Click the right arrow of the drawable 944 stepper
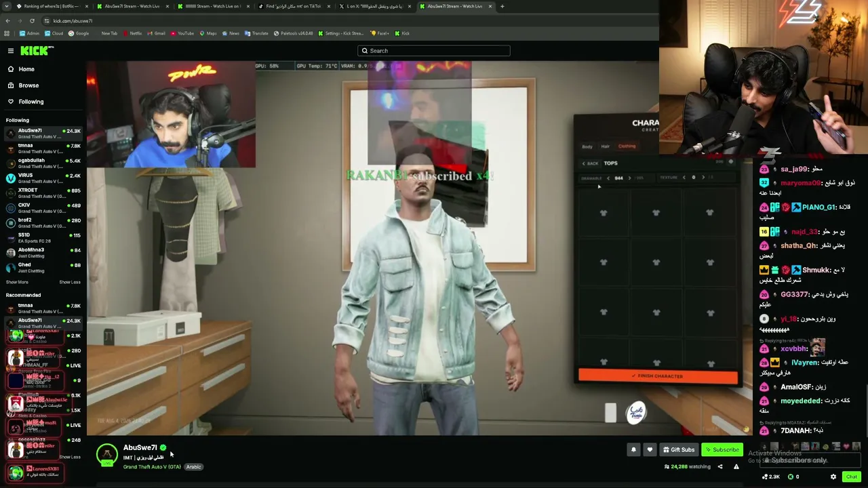The height and width of the screenshot is (488, 868). click(x=629, y=178)
